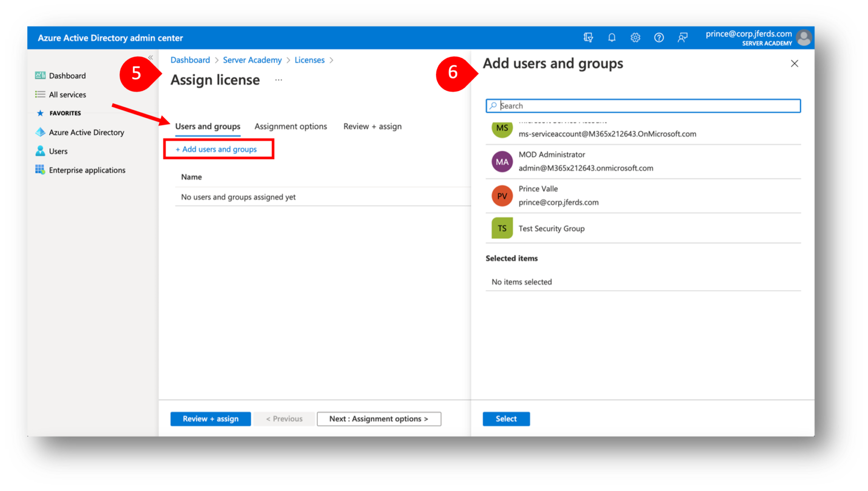The image size is (868, 491).
Task: Open the Licenses breadcrumb chevron
Action: click(x=331, y=60)
